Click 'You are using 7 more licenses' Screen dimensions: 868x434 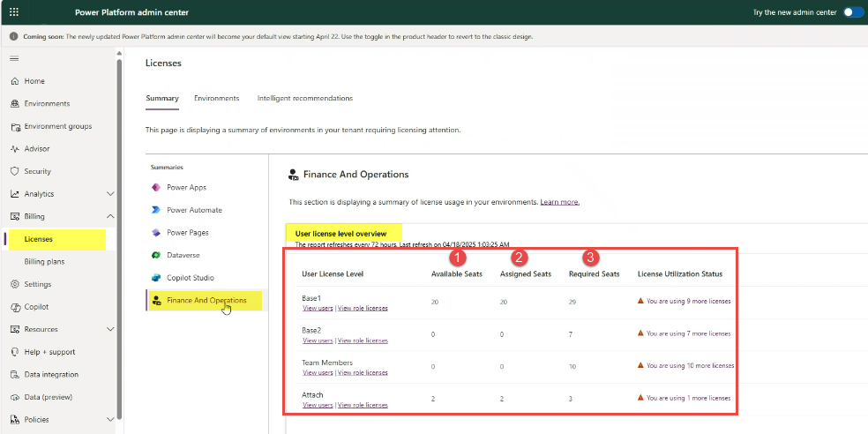pos(689,333)
